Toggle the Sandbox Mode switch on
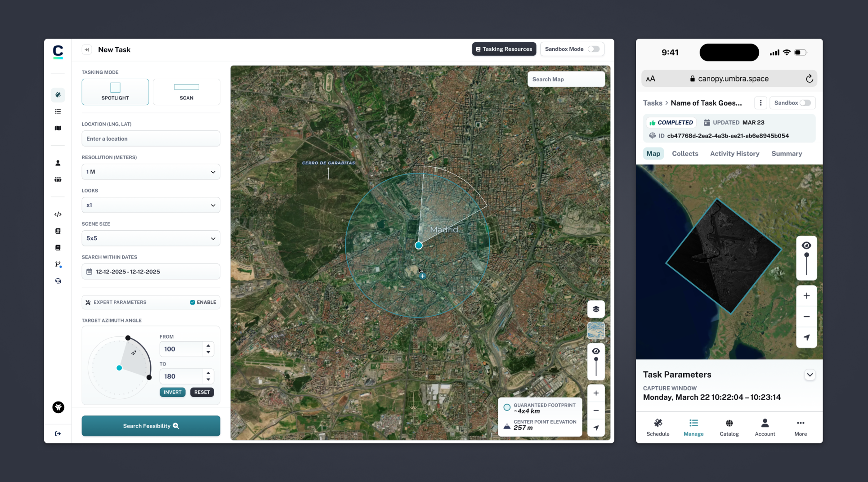868x482 pixels. [594, 49]
